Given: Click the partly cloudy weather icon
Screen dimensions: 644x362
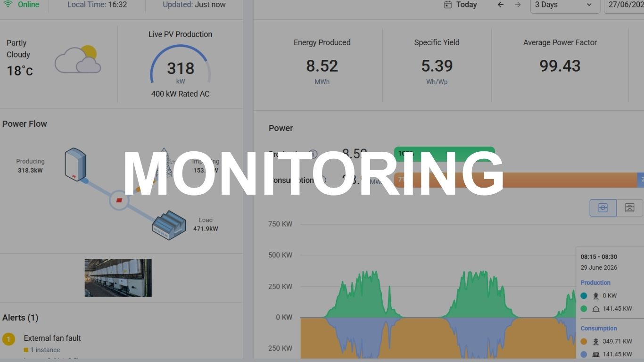Looking at the screenshot, I should click(x=78, y=59).
